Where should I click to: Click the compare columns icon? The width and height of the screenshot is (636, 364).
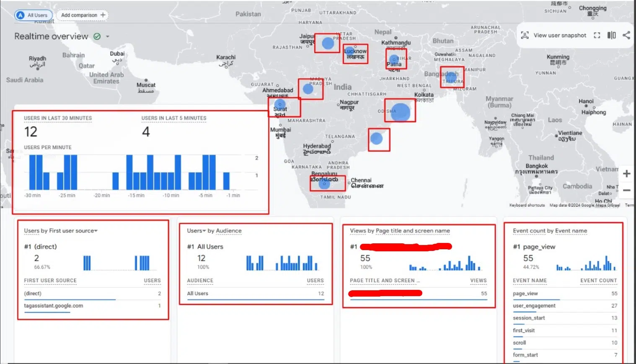click(612, 36)
